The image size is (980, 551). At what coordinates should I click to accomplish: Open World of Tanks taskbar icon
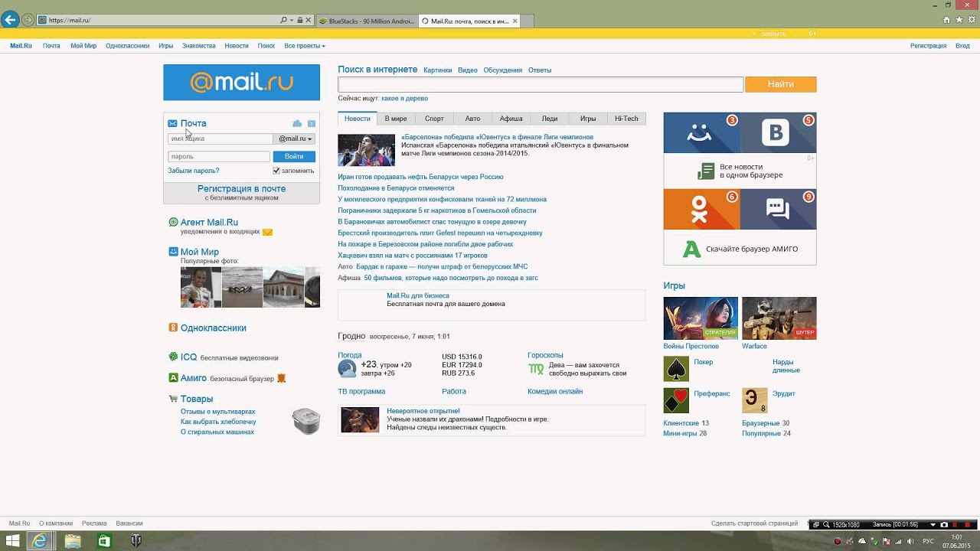pyautogui.click(x=136, y=541)
